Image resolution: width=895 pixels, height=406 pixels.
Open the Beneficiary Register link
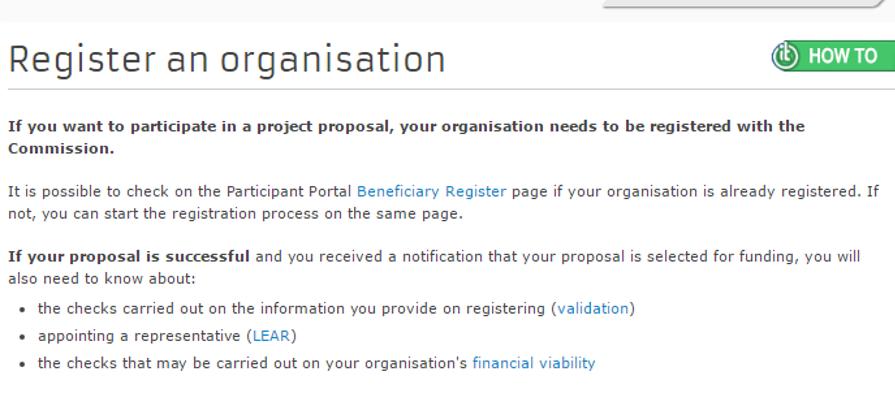pos(432,191)
